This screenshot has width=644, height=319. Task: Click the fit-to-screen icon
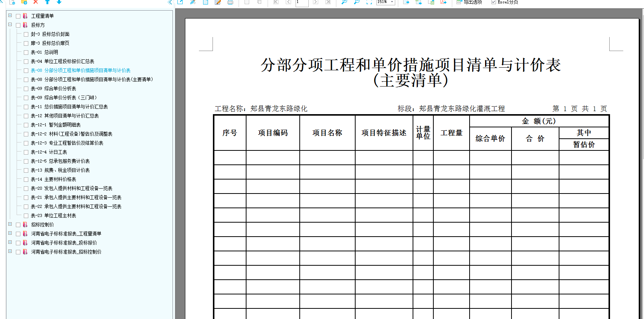369,2
